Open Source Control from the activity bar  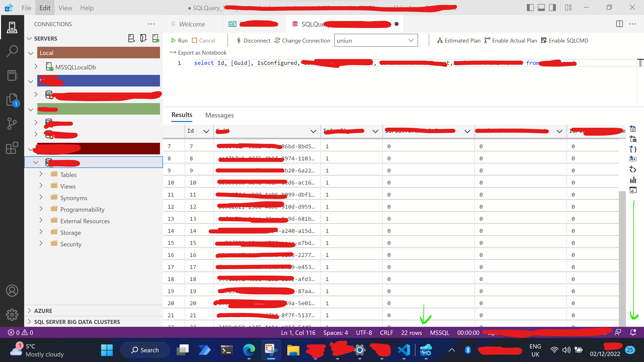point(12,123)
